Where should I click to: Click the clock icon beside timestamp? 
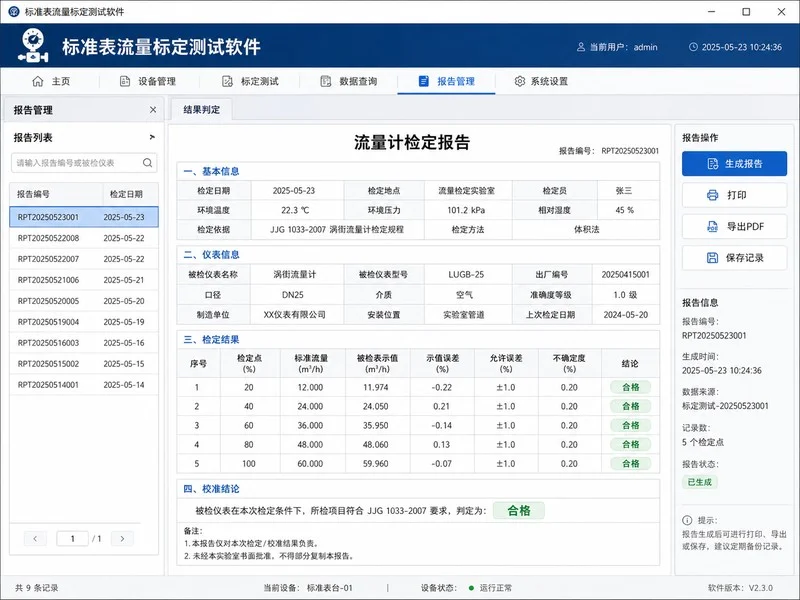point(693,47)
